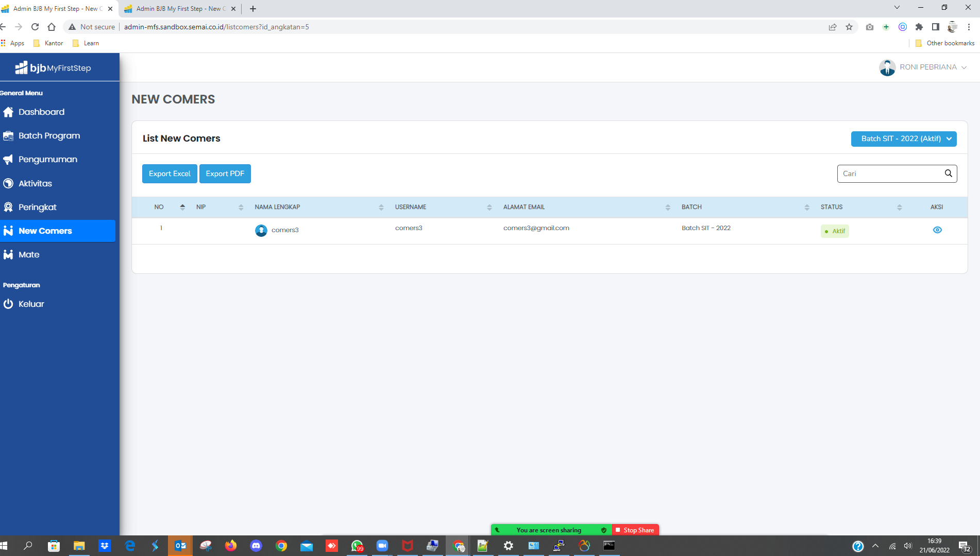980x556 pixels.
Task: Open the Apps bookmarks shortcut
Action: 13,43
